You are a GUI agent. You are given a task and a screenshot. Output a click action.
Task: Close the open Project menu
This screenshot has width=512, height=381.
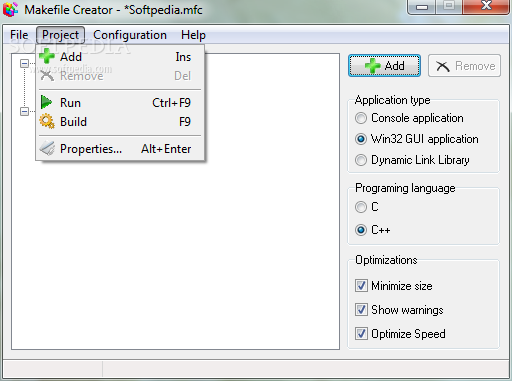[x=60, y=35]
